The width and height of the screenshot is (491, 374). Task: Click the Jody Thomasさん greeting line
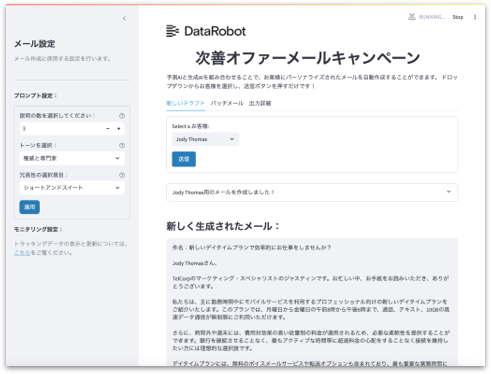tap(195, 263)
